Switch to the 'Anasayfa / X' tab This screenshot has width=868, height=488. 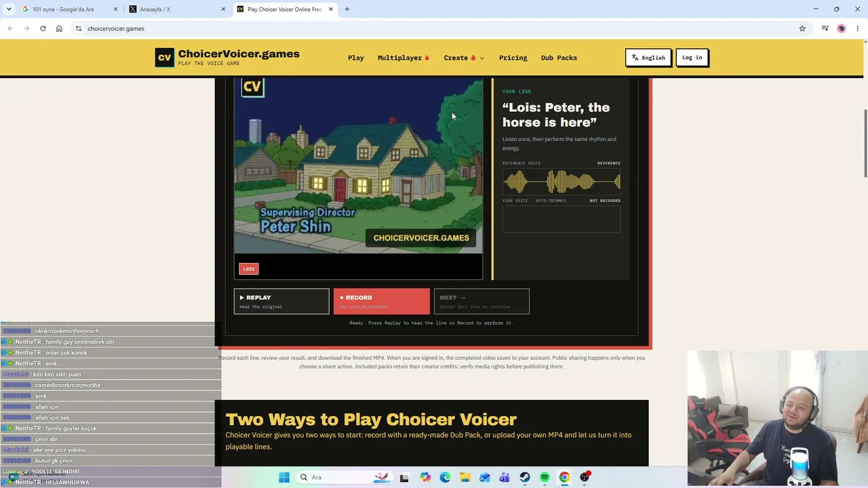point(177,9)
